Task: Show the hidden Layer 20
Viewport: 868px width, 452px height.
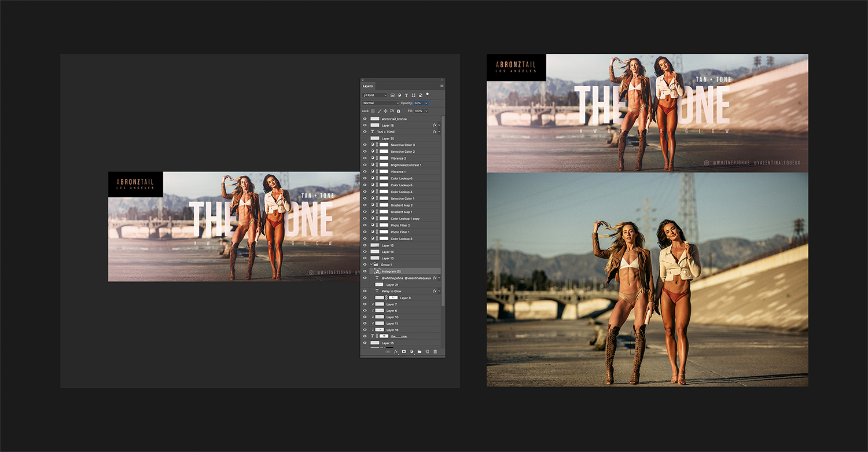Action: pos(365,138)
